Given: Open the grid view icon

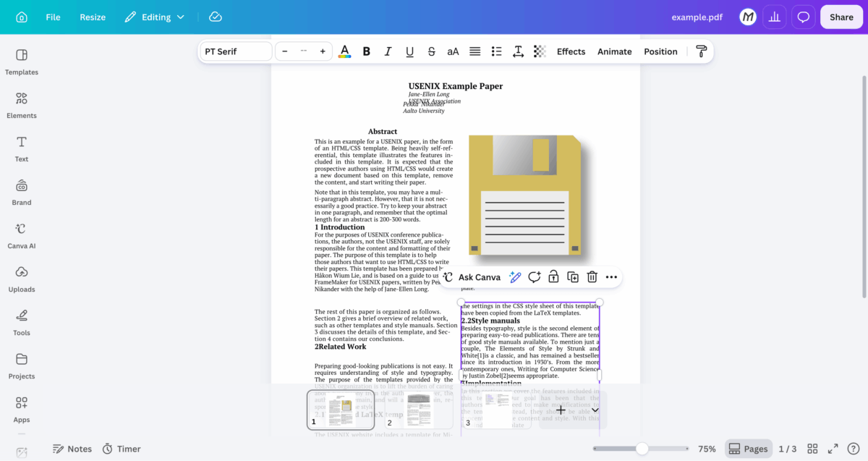Looking at the screenshot, I should [x=812, y=449].
